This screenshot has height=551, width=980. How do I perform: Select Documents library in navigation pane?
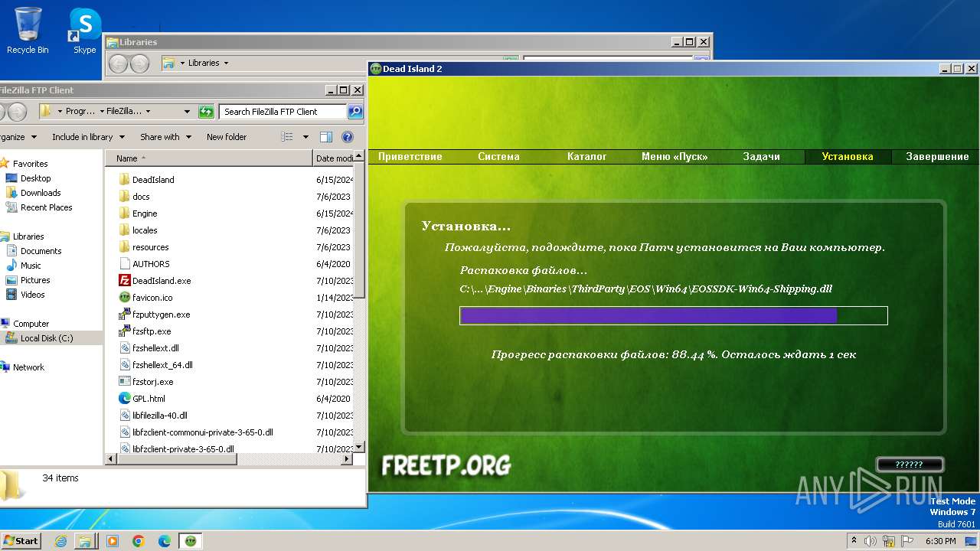pyautogui.click(x=34, y=251)
